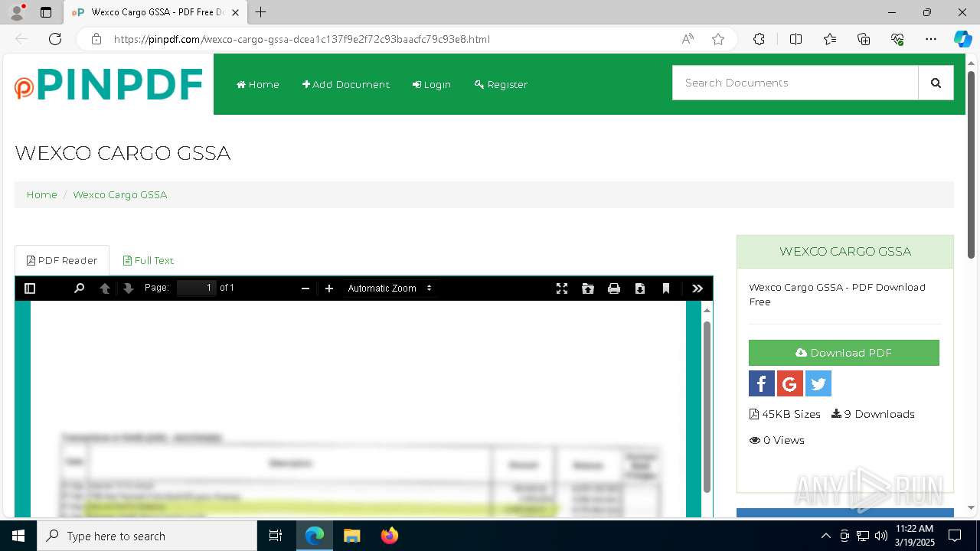This screenshot has height=551, width=980.
Task: Submit search with magnifier button
Action: click(x=936, y=83)
